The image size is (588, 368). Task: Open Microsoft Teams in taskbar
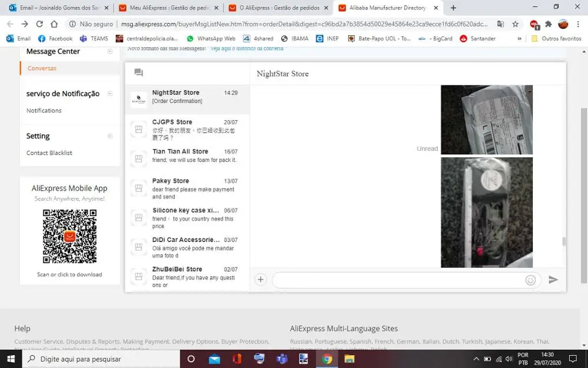(x=282, y=359)
